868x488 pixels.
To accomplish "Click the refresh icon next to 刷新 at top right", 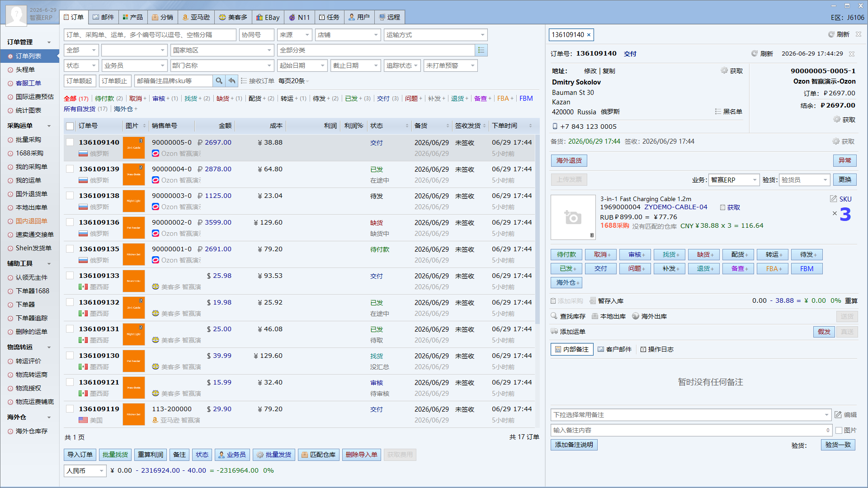I will click(831, 34).
